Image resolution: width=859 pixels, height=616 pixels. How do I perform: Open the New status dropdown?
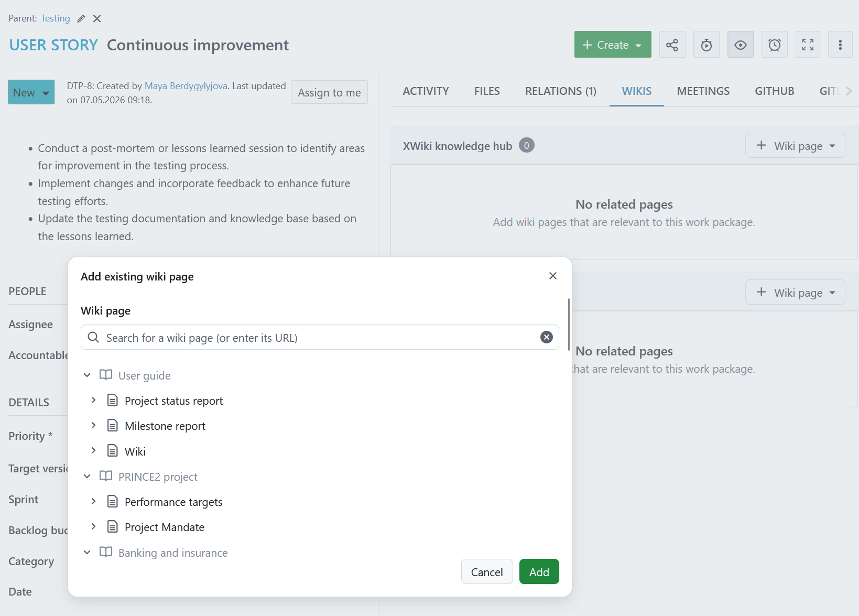(x=31, y=92)
